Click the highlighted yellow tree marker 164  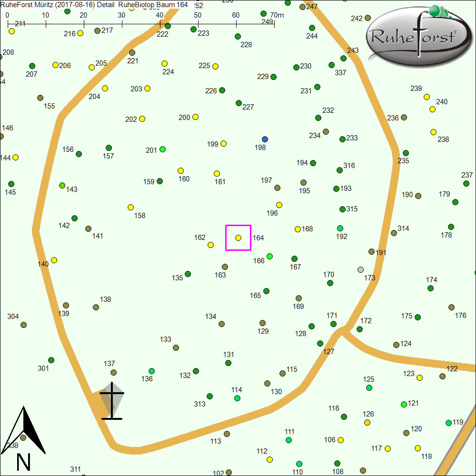pyautogui.click(x=238, y=238)
